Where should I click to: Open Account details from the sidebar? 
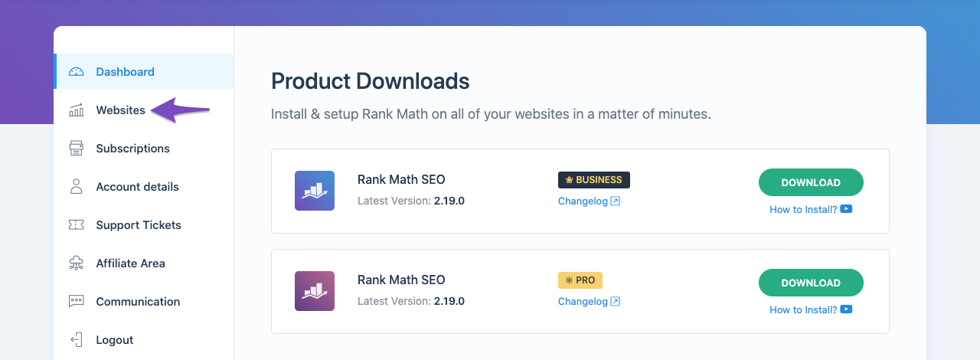137,187
